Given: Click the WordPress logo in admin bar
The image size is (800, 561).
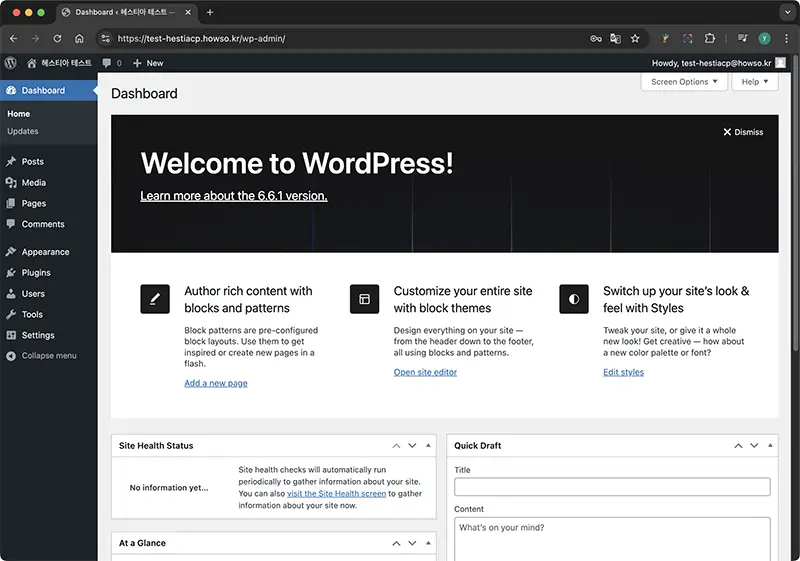Looking at the screenshot, I should click(x=11, y=63).
